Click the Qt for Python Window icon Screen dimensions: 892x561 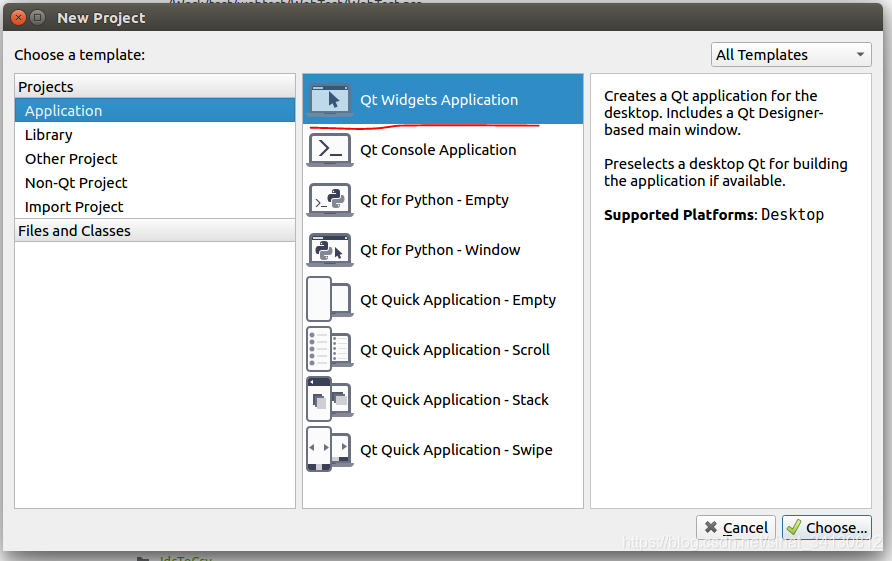330,250
